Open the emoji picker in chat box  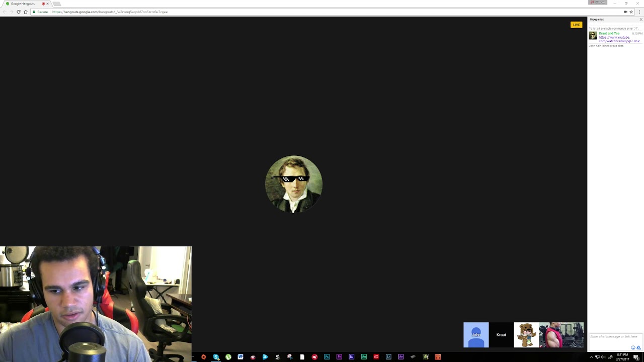pyautogui.click(x=633, y=347)
